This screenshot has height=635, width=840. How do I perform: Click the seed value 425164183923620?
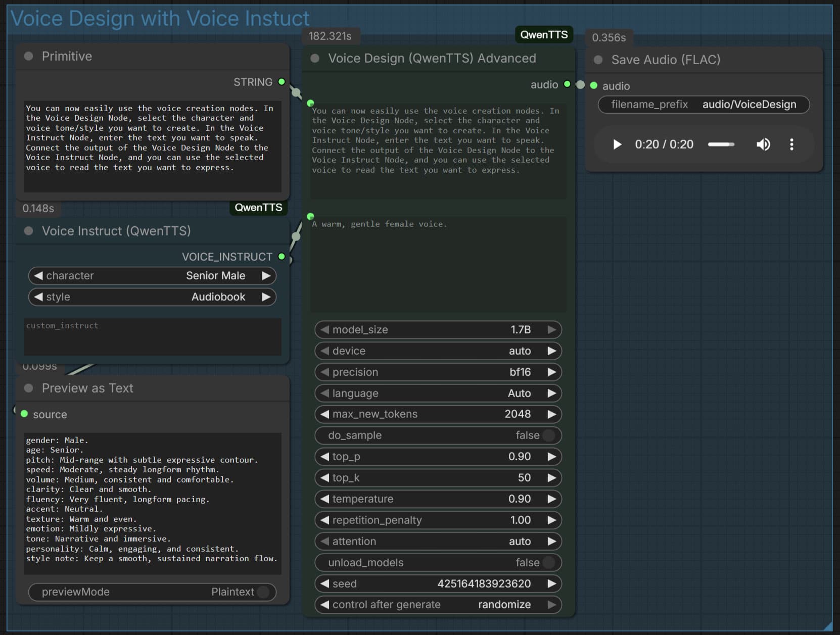484,583
